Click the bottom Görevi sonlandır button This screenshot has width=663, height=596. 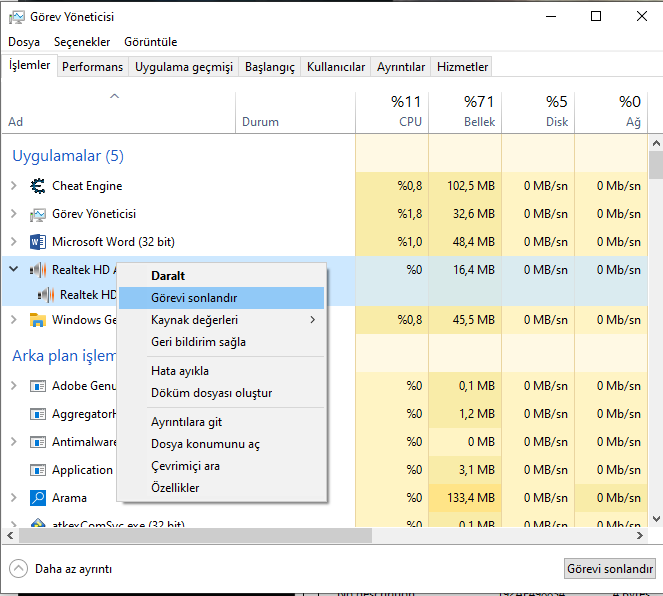[610, 569]
